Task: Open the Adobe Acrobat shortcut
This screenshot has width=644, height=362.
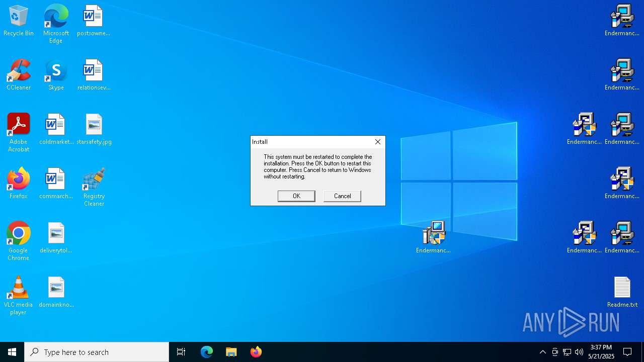Action: 19,132
